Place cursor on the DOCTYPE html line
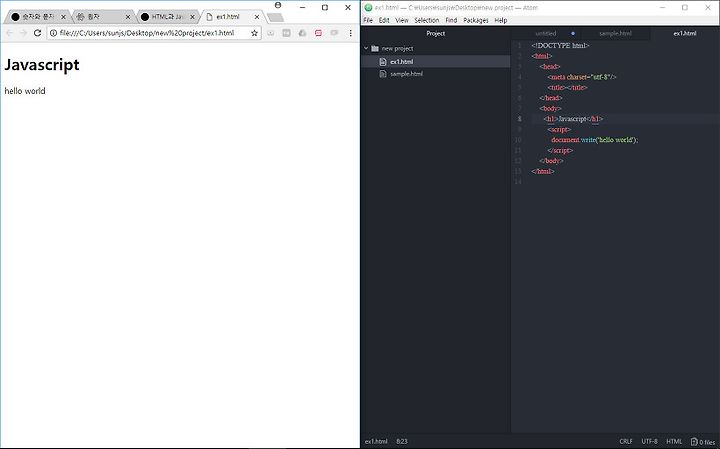 (x=560, y=45)
